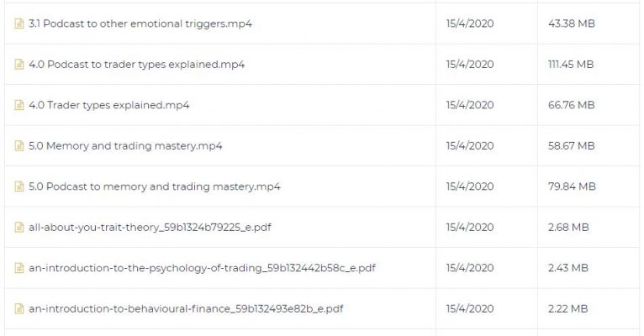Click the 15/4/2020 date of trait-theory PDF
Viewport: 644px width, 336px height.
click(470, 228)
